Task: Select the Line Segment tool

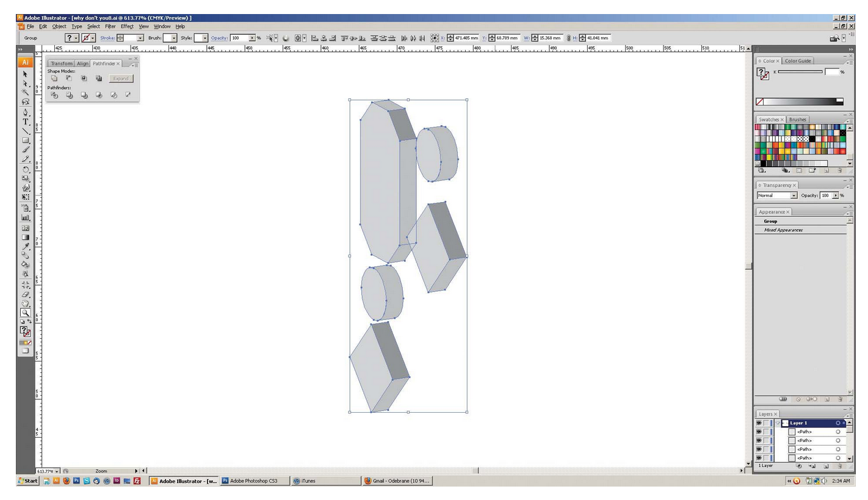Action: click(x=25, y=131)
